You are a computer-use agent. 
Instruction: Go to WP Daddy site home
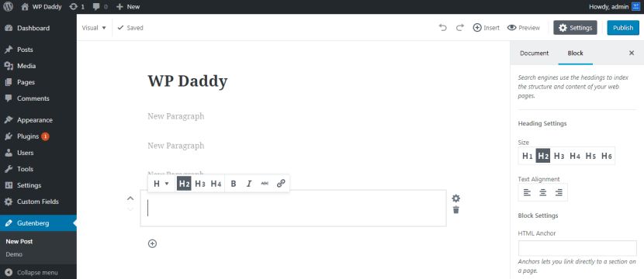(x=41, y=6)
